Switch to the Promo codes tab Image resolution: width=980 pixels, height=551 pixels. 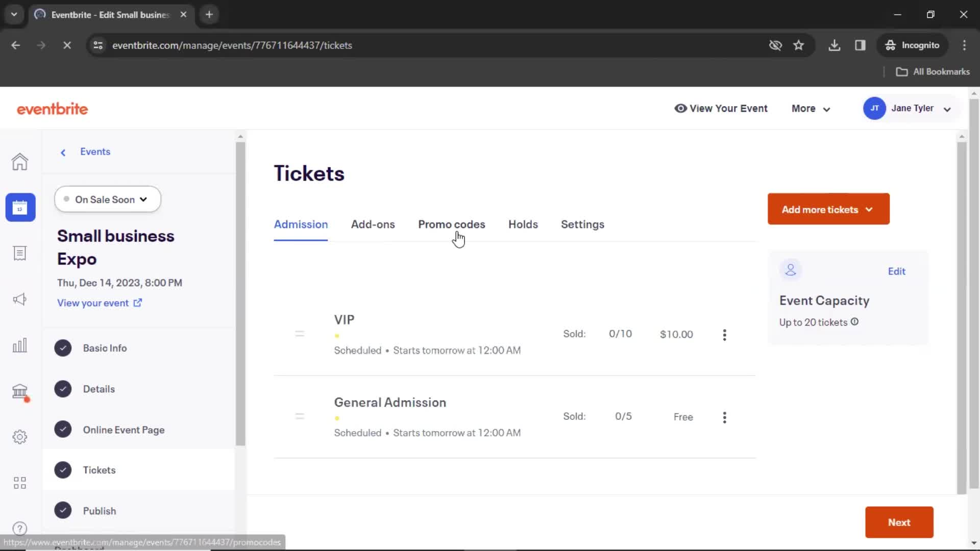pos(452,224)
